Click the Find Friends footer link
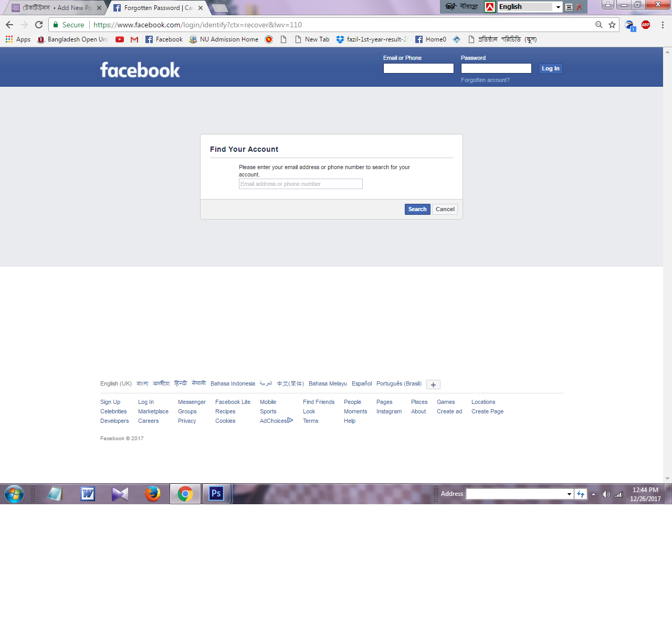 319,402
